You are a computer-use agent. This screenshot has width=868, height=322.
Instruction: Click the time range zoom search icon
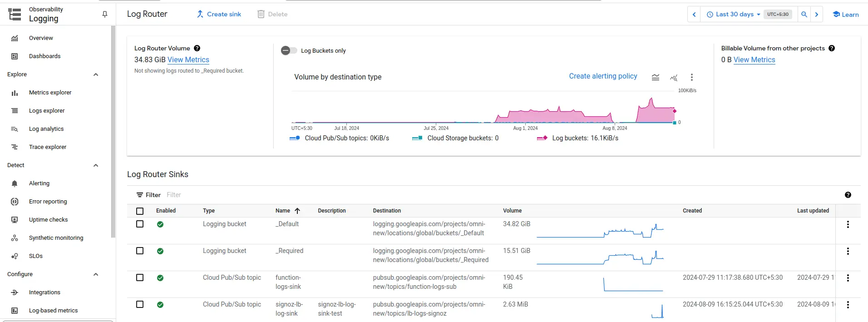pyautogui.click(x=804, y=15)
